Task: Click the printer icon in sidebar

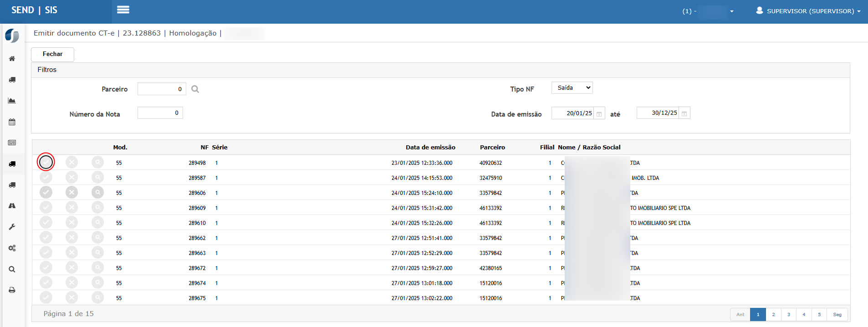Action: (12, 290)
